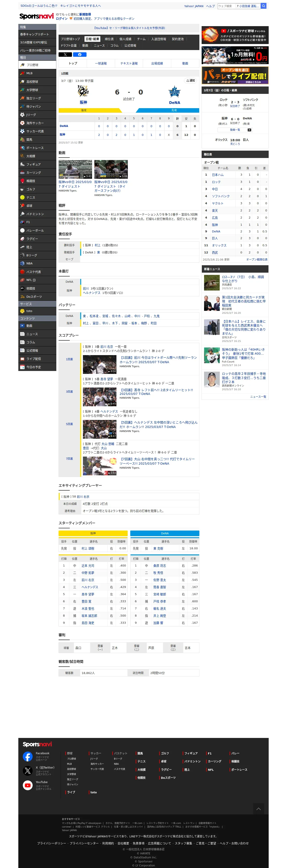The height and width of the screenshot is (868, 287).
Task: Click the Yahoo! JAPAN link in the header
Action: pyautogui.click(x=194, y=6)
